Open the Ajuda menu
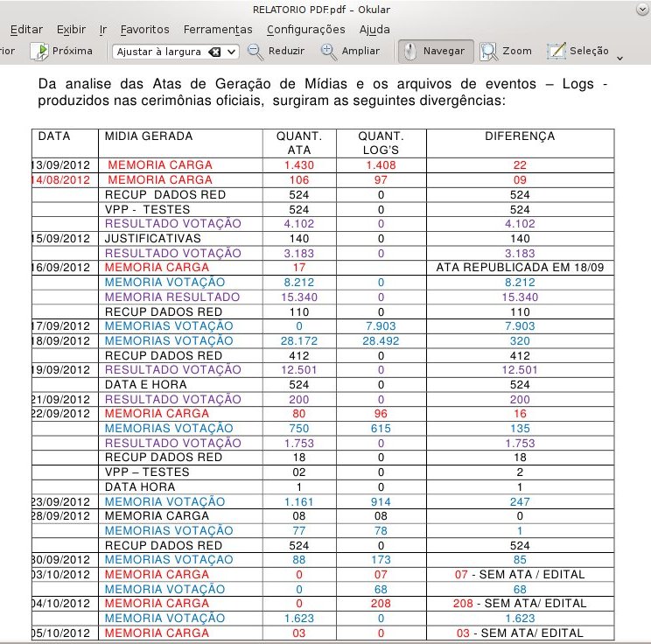 [x=374, y=29]
